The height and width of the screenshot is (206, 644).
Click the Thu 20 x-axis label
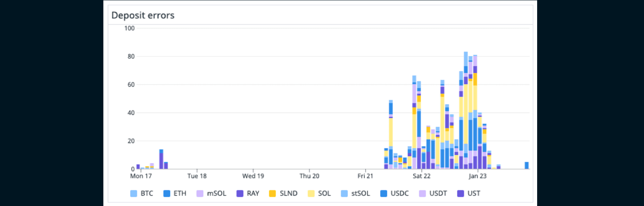coord(309,176)
